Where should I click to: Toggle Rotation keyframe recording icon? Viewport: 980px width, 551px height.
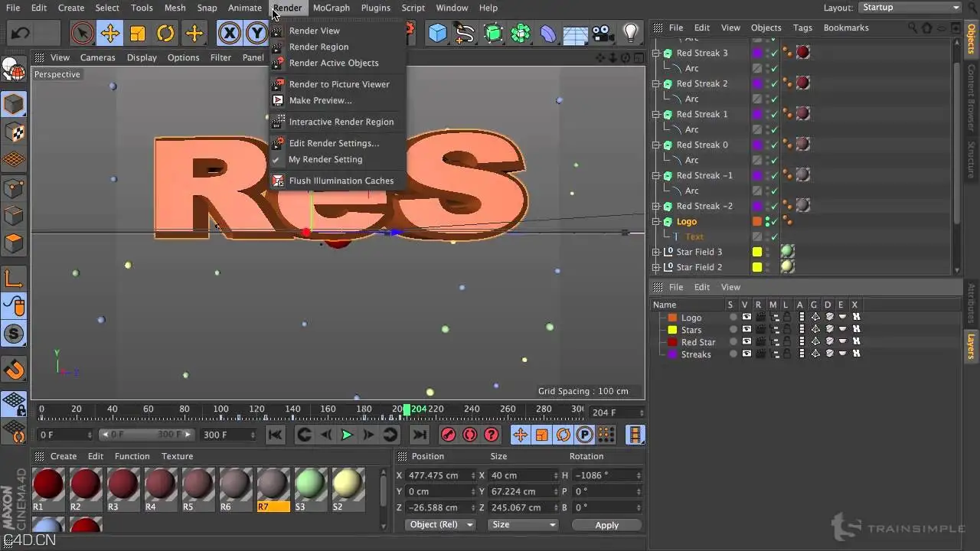pyautogui.click(x=563, y=435)
